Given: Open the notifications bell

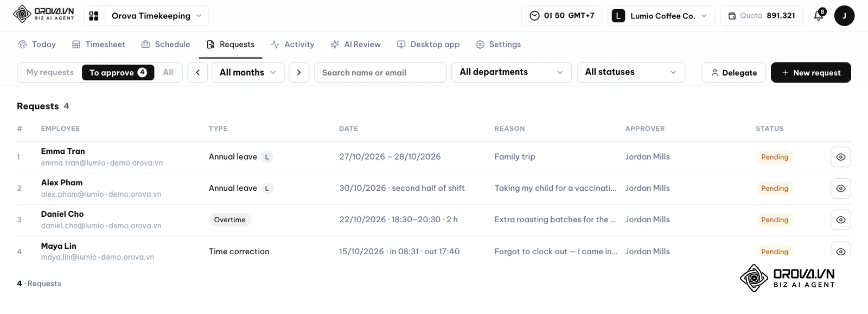Looking at the screenshot, I should 819,16.
